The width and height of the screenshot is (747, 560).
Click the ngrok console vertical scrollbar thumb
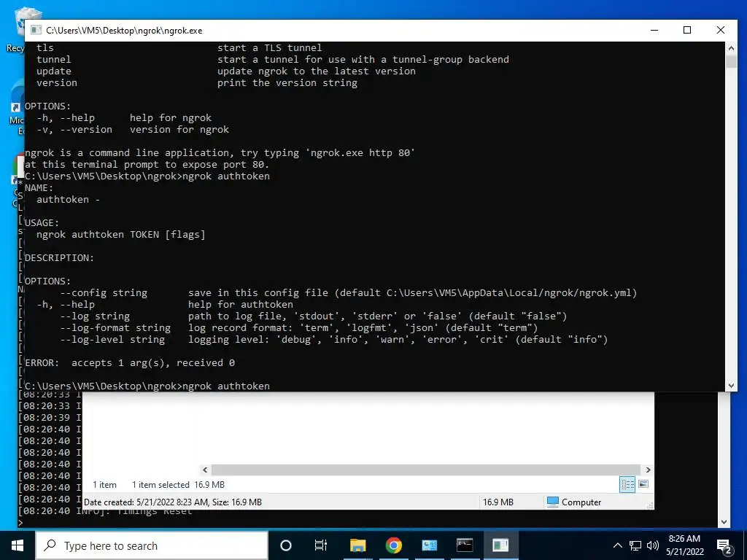[731, 61]
